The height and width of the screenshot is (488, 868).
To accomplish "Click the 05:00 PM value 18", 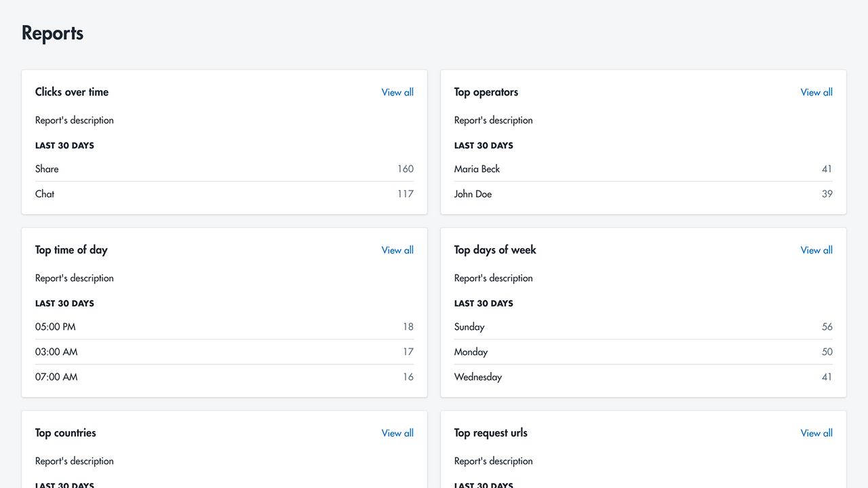I will [x=408, y=327].
